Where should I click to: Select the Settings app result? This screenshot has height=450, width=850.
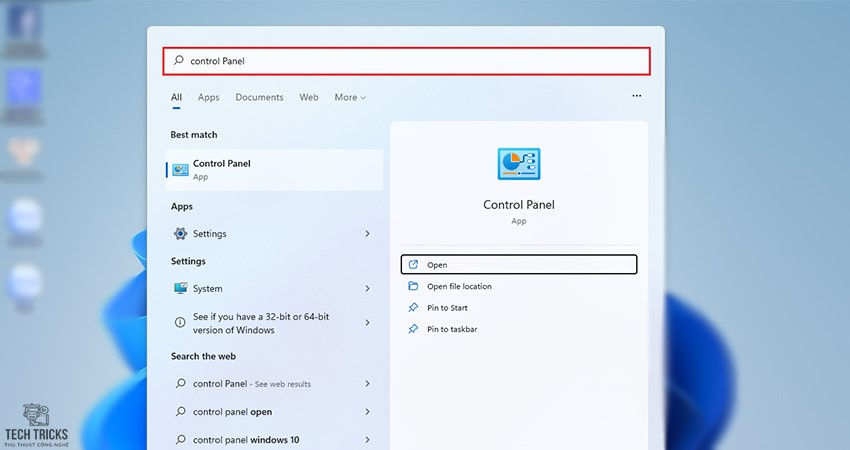(273, 234)
